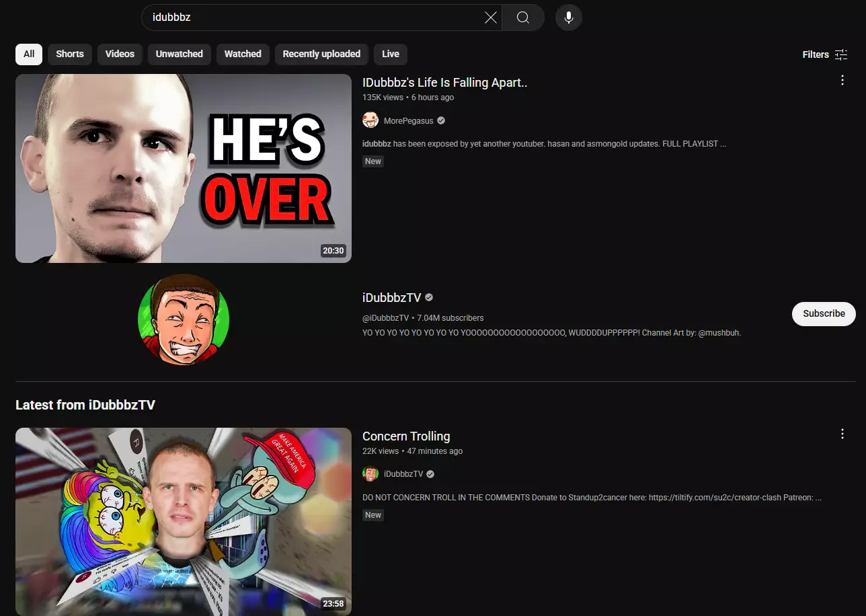Open more options for Concern Trolling video
The width and height of the screenshot is (866, 616).
pos(842,434)
